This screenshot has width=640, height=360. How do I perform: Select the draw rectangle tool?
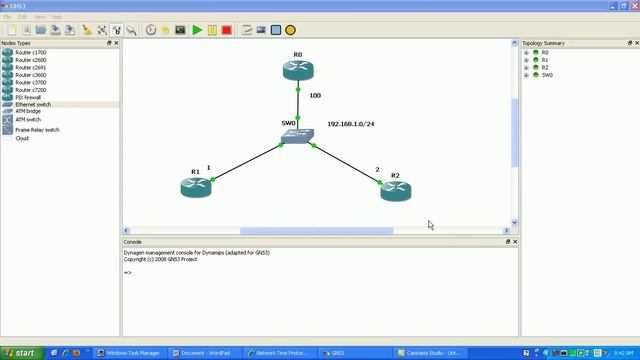click(x=276, y=30)
